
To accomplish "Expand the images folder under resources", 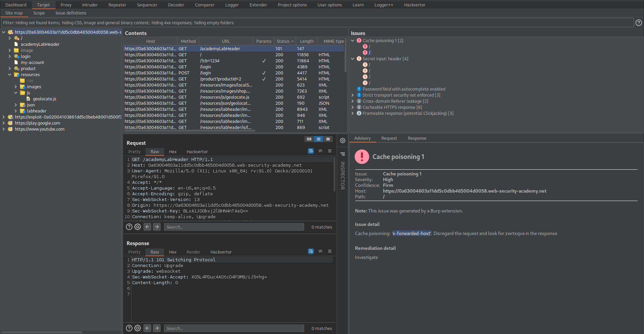I will tap(16, 87).
